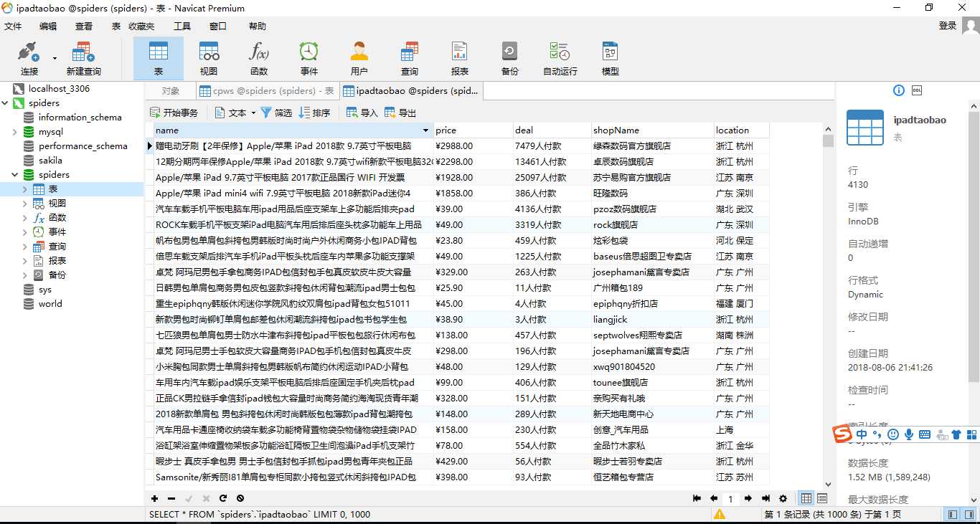Open the 报表 (Report) toolbar tool
The image size is (980, 524).
(460, 59)
